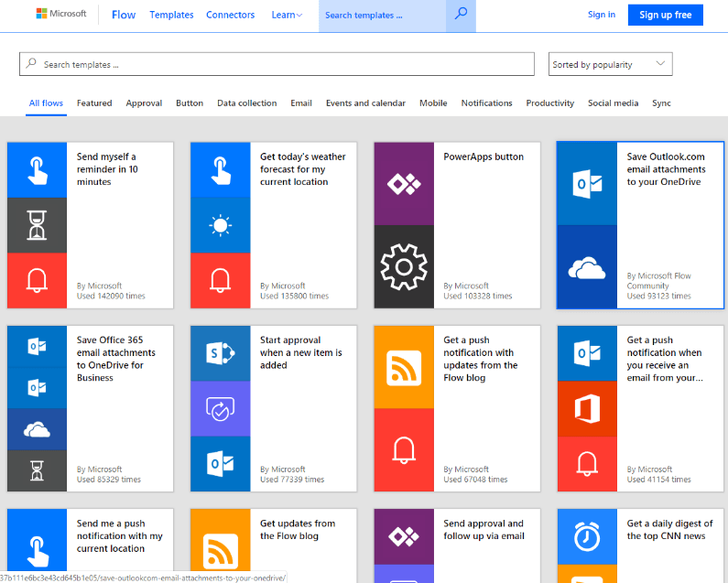The height and width of the screenshot is (583, 728).
Task: Open 'Get a daily digest of top CNN news'
Action: 669,529
